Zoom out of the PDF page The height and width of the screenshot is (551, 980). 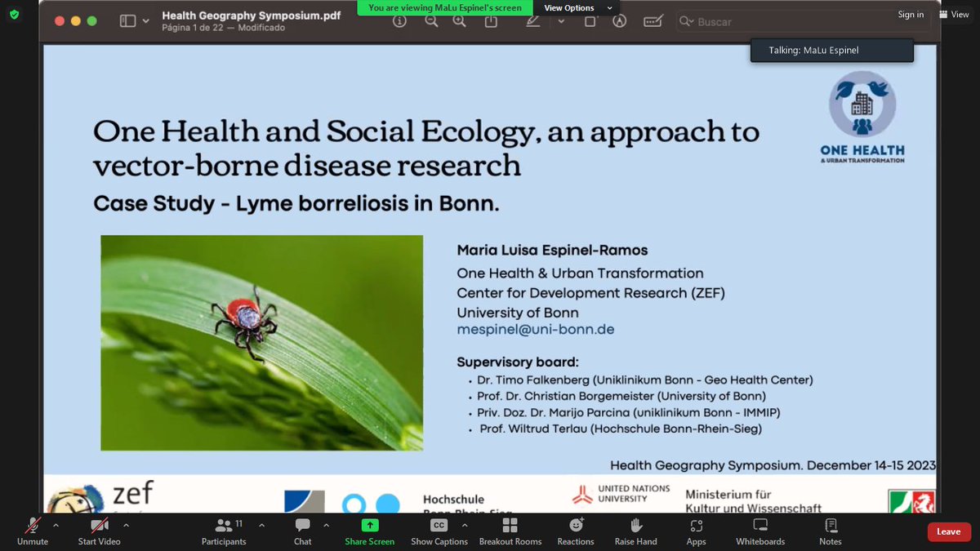tap(431, 21)
